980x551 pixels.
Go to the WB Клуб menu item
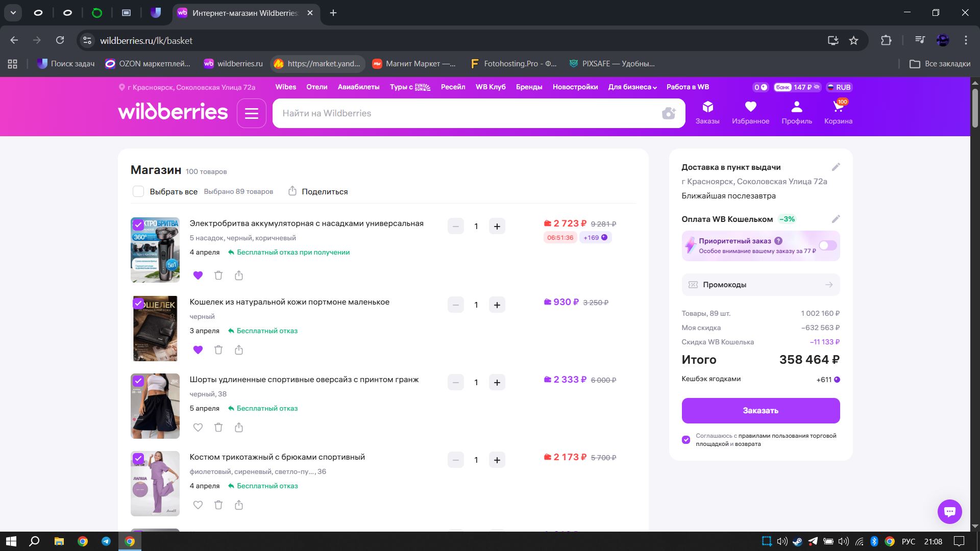click(x=490, y=87)
